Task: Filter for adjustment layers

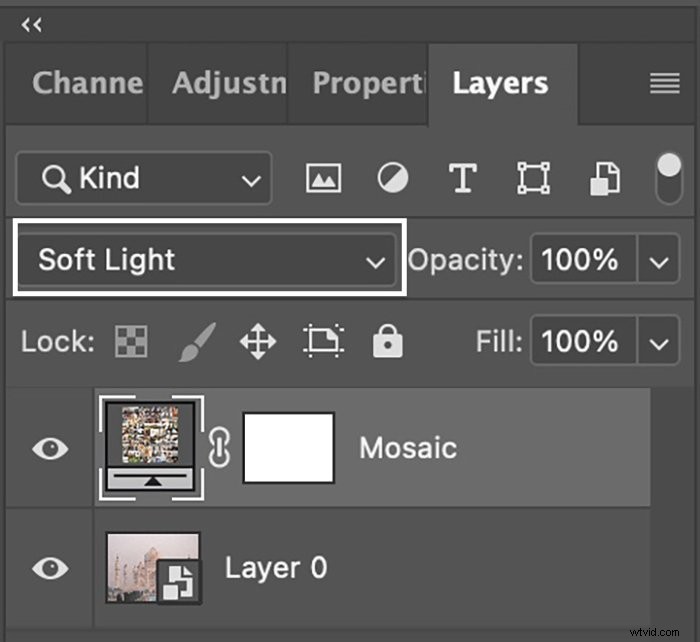Action: [x=392, y=178]
